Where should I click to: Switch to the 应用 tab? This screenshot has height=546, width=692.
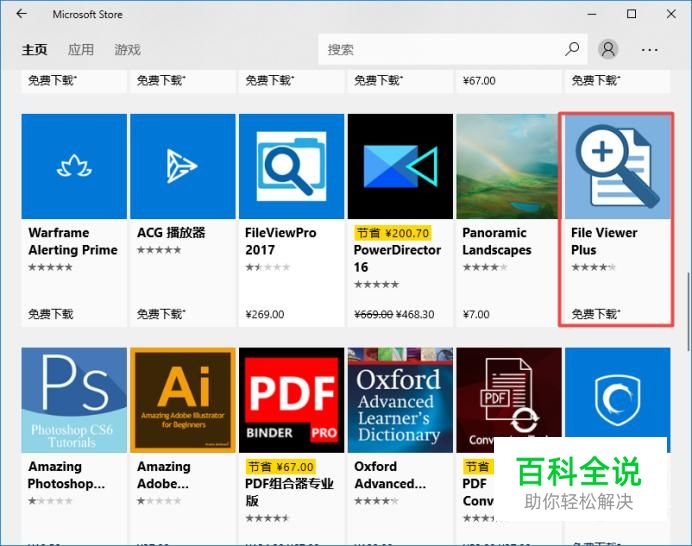[x=81, y=49]
